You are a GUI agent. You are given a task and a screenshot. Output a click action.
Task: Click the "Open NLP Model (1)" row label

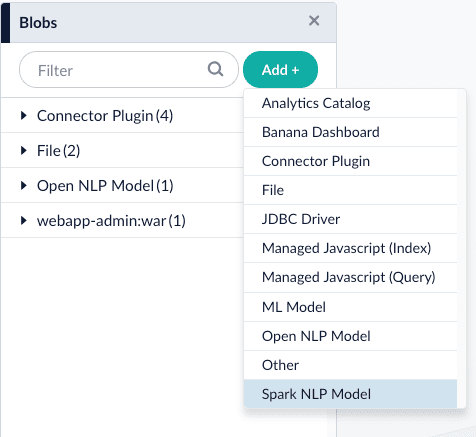105,186
